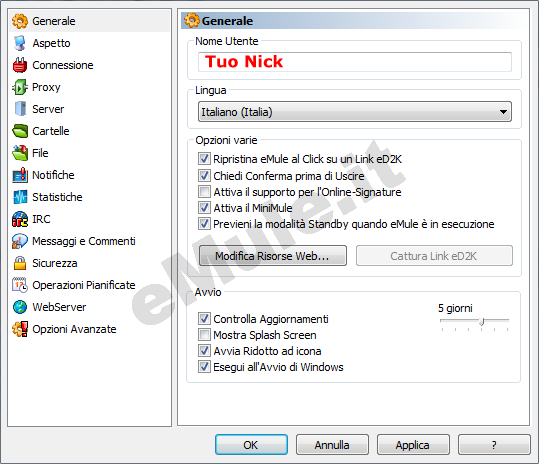Click the Statistiche graph icon
The height and width of the screenshot is (464, 539).
point(20,197)
